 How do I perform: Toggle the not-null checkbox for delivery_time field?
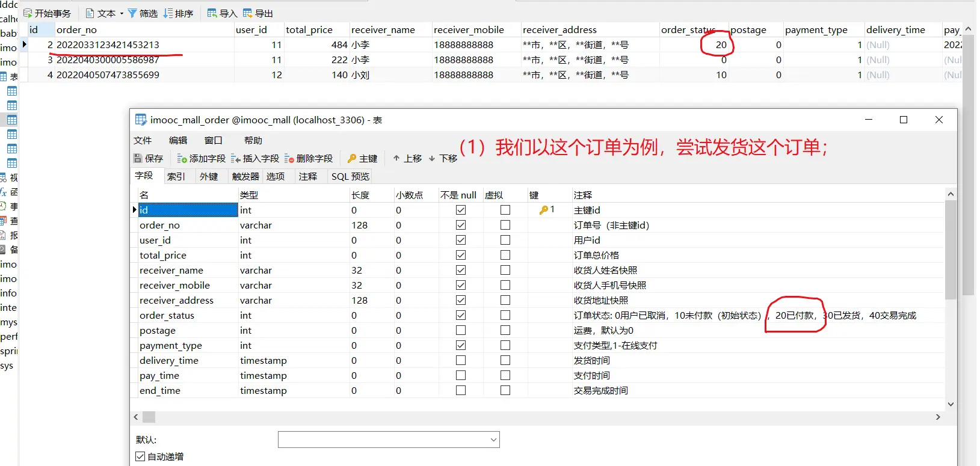pos(461,360)
